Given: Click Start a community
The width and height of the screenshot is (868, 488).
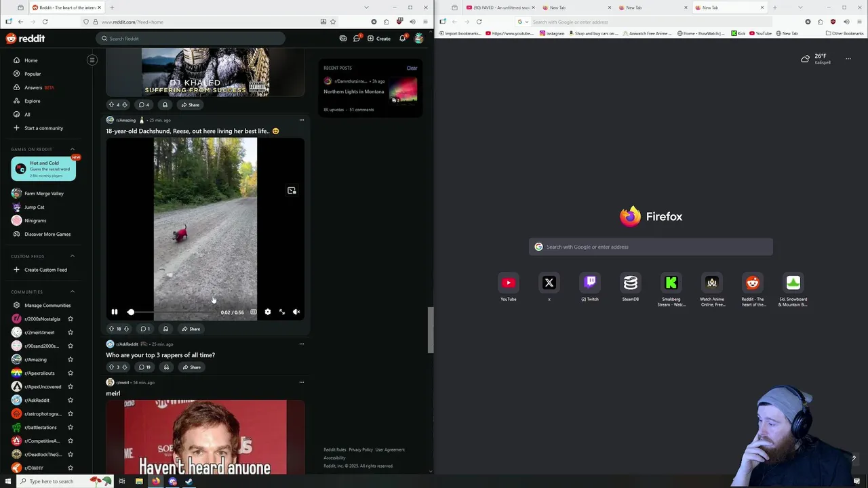Looking at the screenshot, I should pyautogui.click(x=43, y=128).
